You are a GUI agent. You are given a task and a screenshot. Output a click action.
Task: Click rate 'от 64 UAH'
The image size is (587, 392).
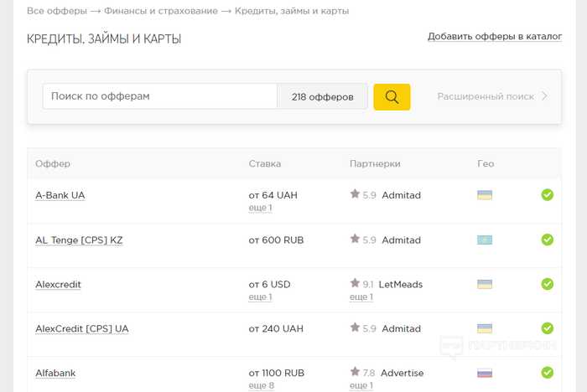click(273, 195)
